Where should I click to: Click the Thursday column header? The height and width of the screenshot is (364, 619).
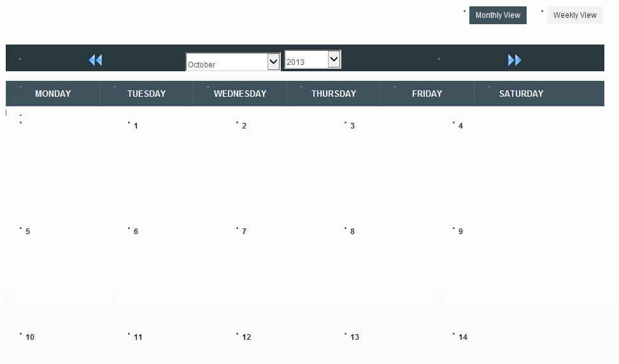334,94
